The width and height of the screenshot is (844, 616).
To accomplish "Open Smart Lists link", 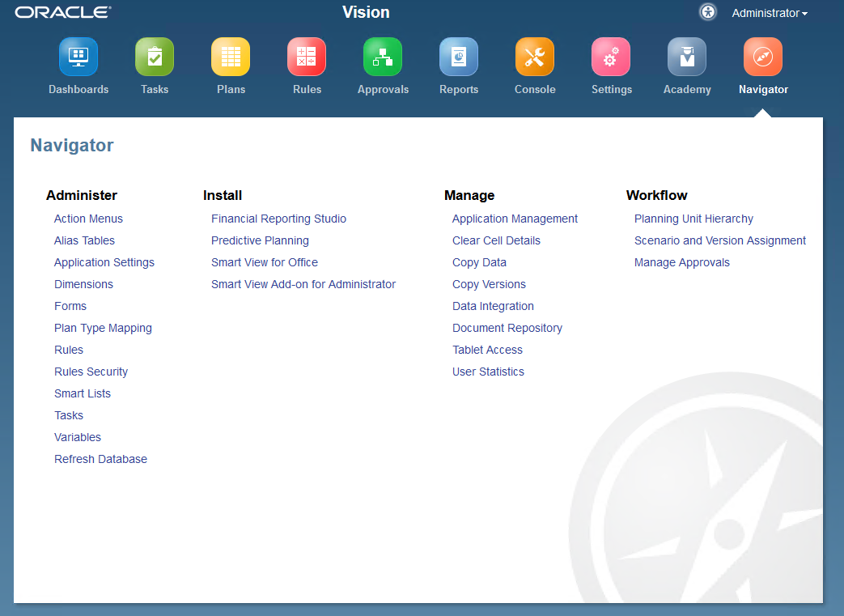I will [x=83, y=393].
